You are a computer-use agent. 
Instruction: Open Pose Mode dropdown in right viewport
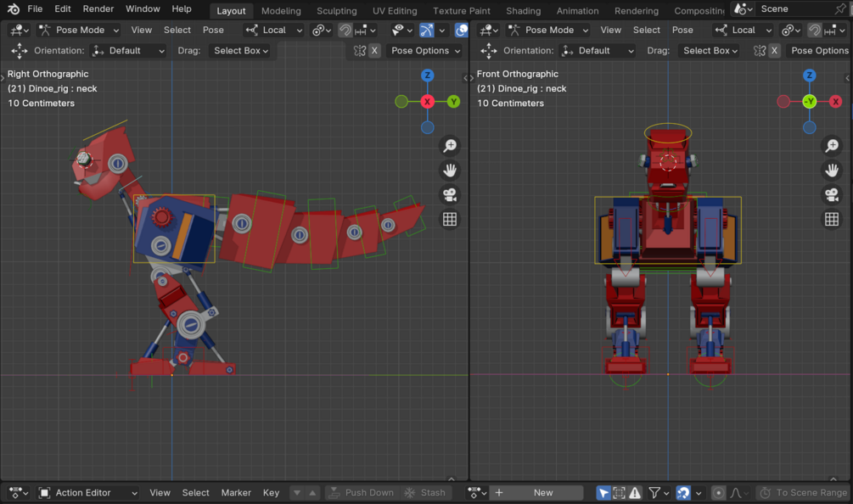[x=548, y=30]
